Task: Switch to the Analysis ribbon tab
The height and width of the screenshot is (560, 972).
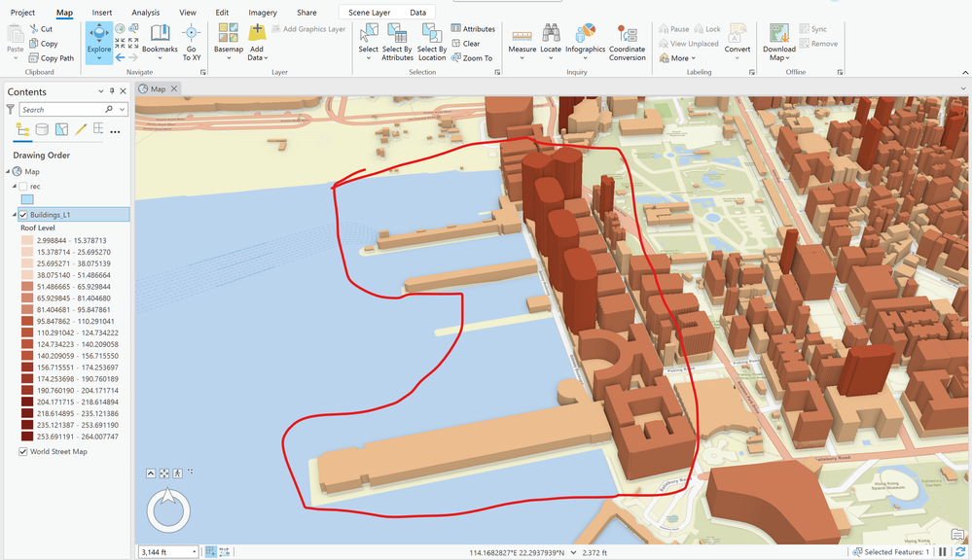Action: pyautogui.click(x=146, y=13)
